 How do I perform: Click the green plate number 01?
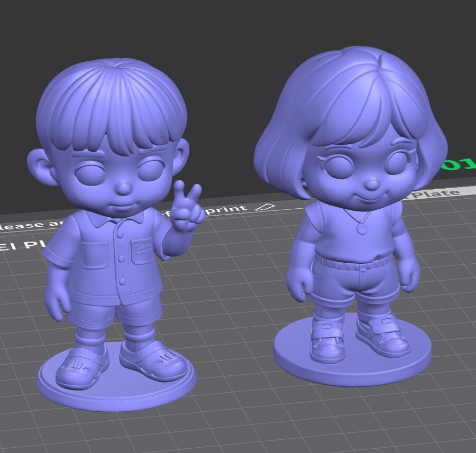(458, 165)
